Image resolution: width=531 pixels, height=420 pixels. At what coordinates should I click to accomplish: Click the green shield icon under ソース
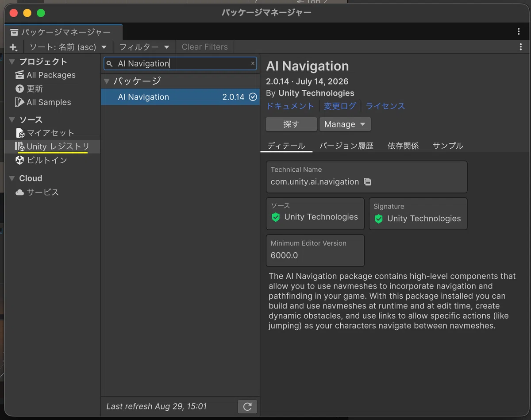click(276, 217)
